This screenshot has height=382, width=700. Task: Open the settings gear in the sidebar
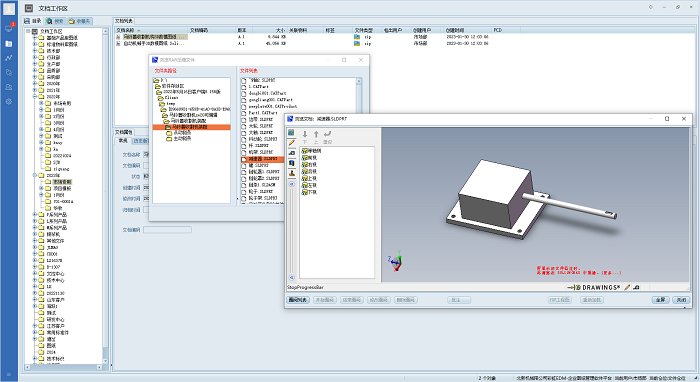(9, 102)
